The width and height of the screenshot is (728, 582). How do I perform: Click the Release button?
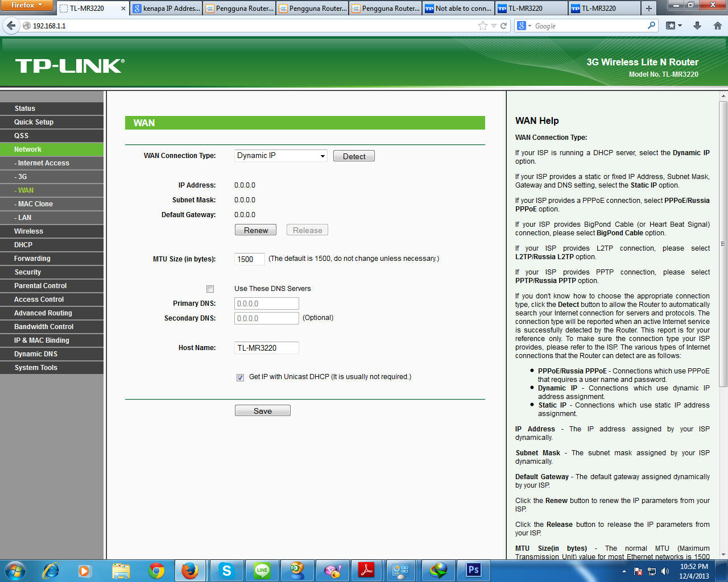[307, 230]
